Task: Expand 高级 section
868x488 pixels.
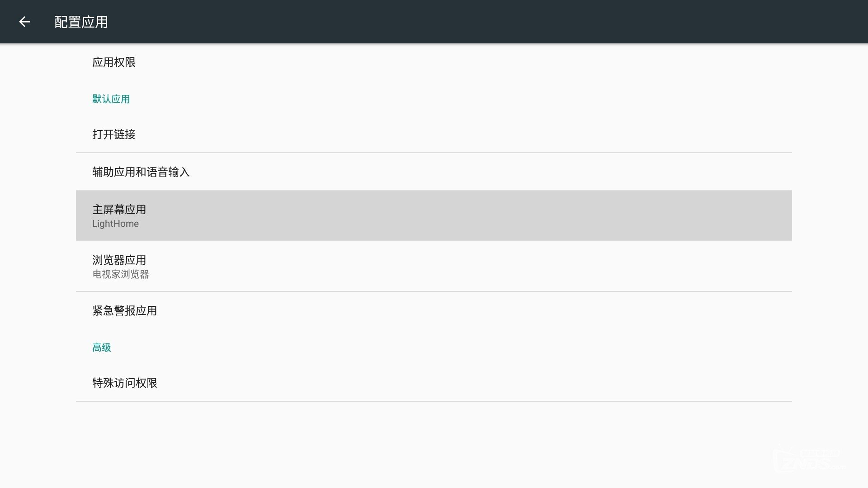Action: pos(101,347)
